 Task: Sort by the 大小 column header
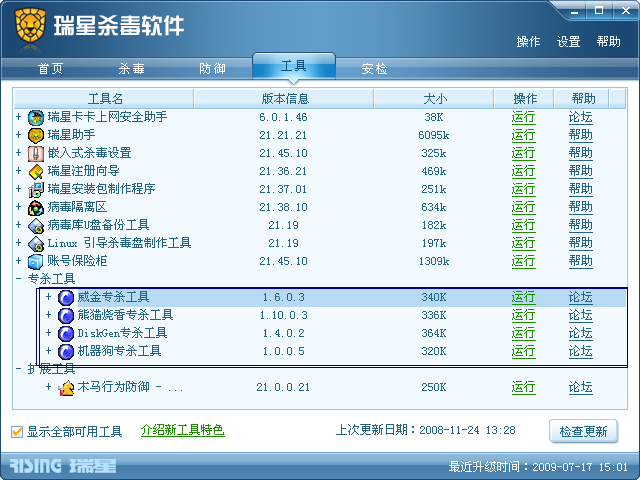tap(434, 99)
